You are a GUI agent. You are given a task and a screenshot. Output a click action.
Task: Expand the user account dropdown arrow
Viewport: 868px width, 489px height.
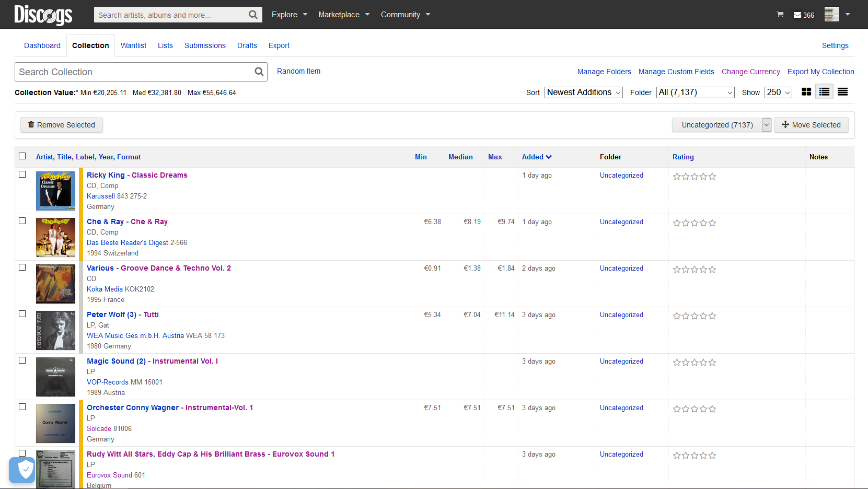point(848,14)
